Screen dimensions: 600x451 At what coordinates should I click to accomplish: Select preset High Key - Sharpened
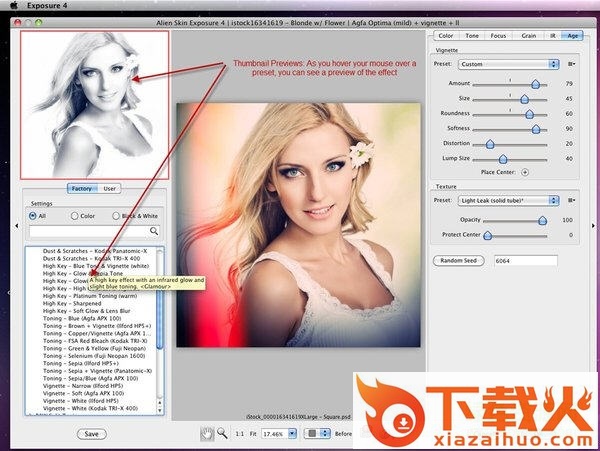(x=72, y=303)
